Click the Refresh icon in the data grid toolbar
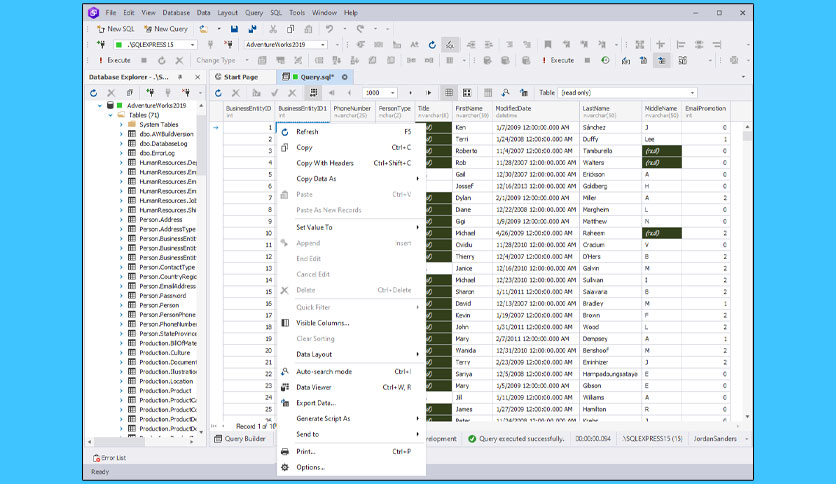The image size is (836, 484). (218, 93)
